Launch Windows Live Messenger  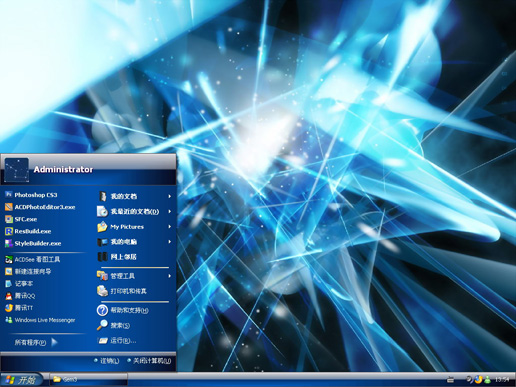[x=40, y=320]
